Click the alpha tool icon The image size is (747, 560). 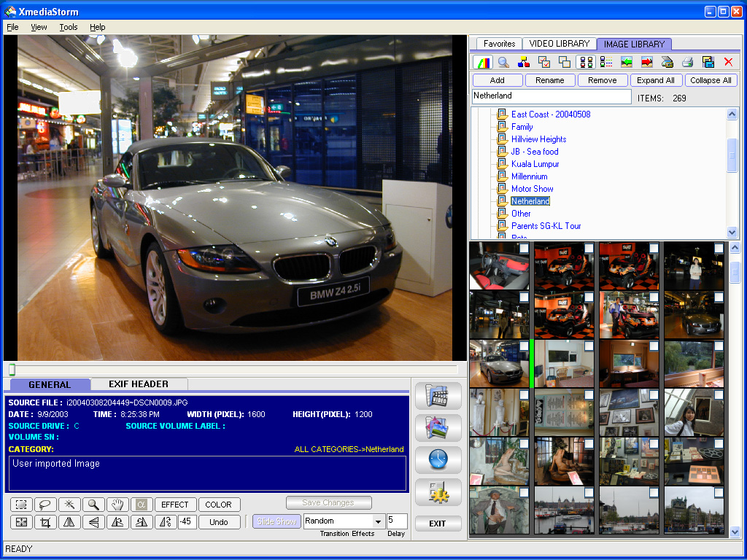pyautogui.click(x=142, y=505)
